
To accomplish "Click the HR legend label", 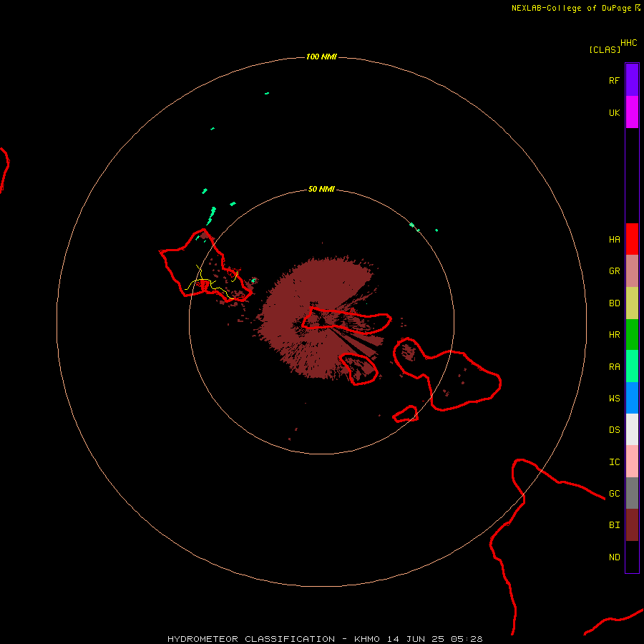I will pos(614,335).
